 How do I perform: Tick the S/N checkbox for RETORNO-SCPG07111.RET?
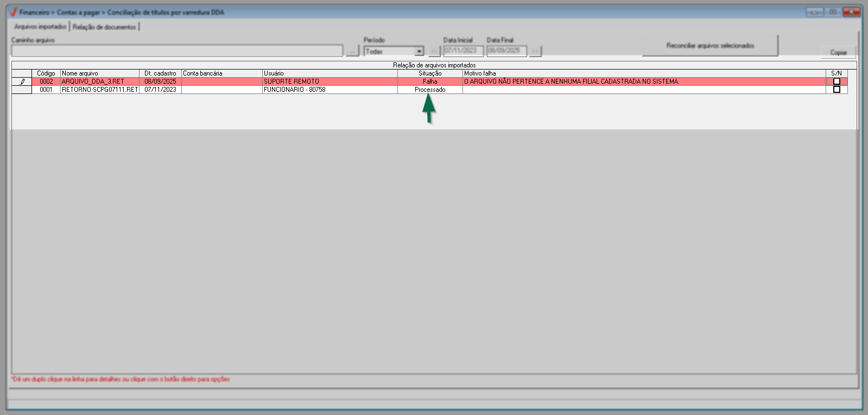pyautogui.click(x=837, y=90)
